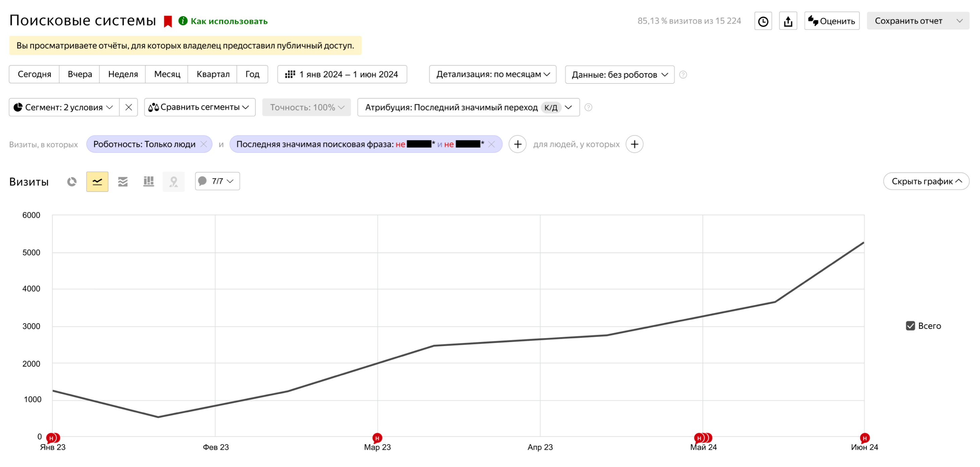Toggle the Всего series checkbox
980x467 pixels.
tap(910, 326)
